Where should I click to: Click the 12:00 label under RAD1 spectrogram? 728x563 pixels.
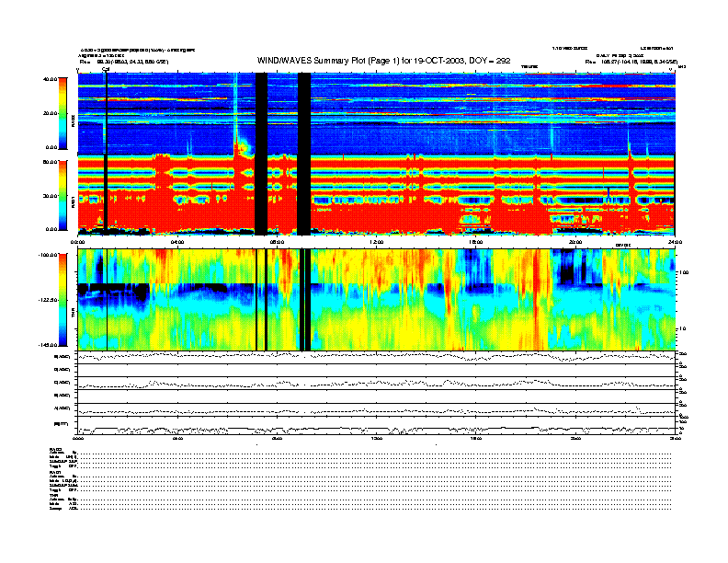pyautogui.click(x=377, y=242)
